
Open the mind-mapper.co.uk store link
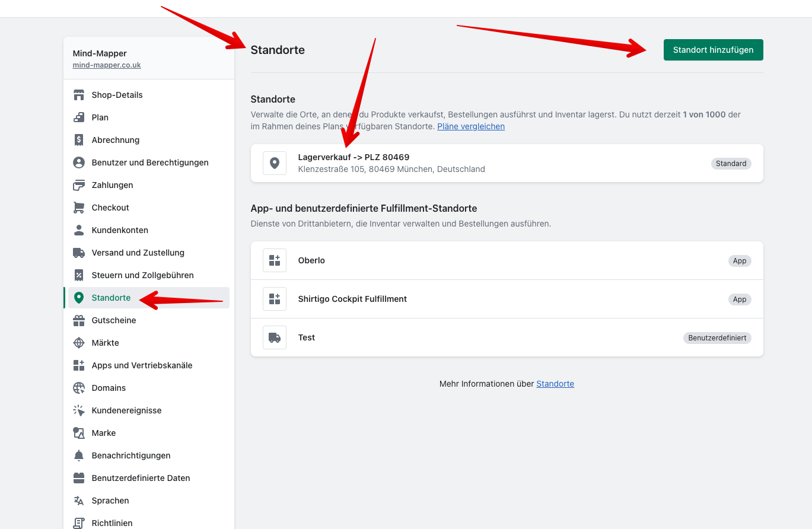click(107, 65)
